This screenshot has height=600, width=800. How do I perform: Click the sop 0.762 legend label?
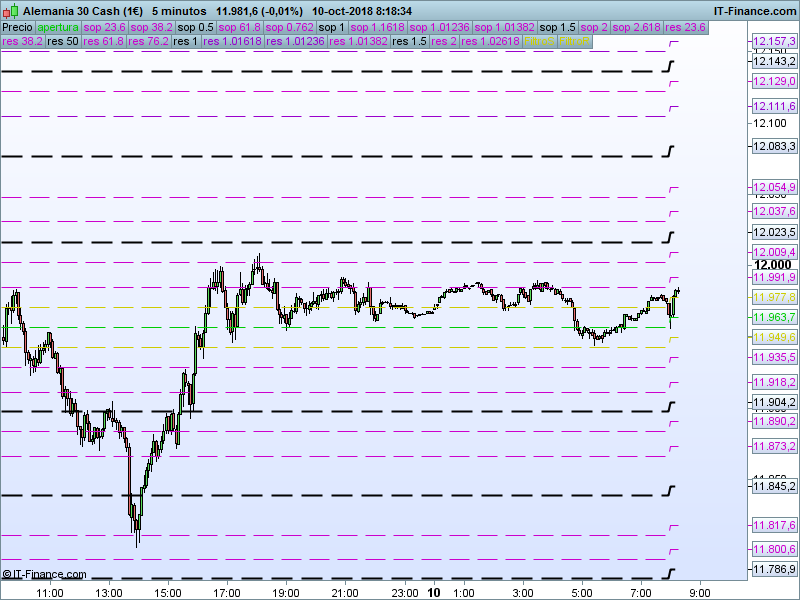(289, 28)
